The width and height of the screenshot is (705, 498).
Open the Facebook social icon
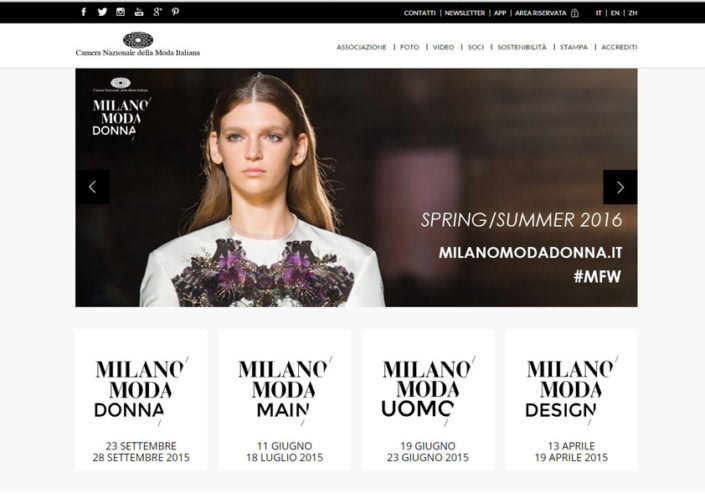[x=84, y=12]
